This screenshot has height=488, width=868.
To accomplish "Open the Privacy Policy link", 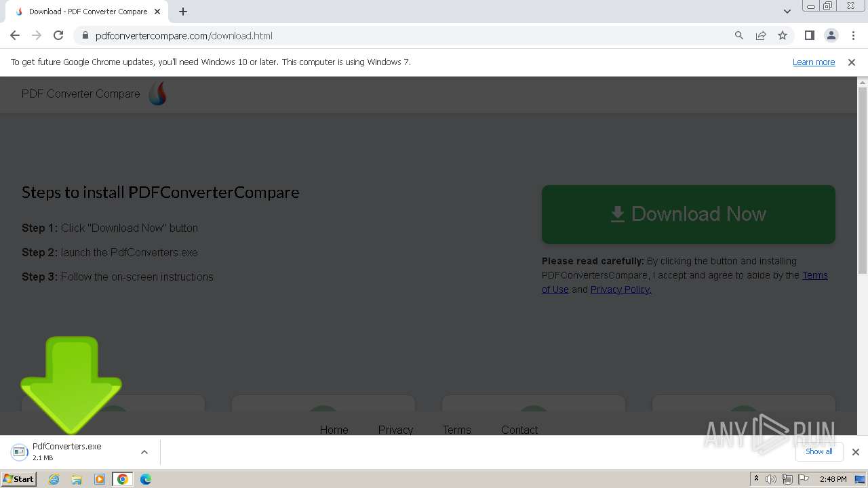I will (621, 289).
